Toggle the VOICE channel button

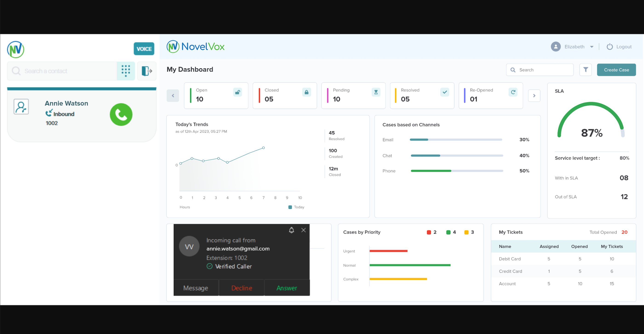[144, 49]
